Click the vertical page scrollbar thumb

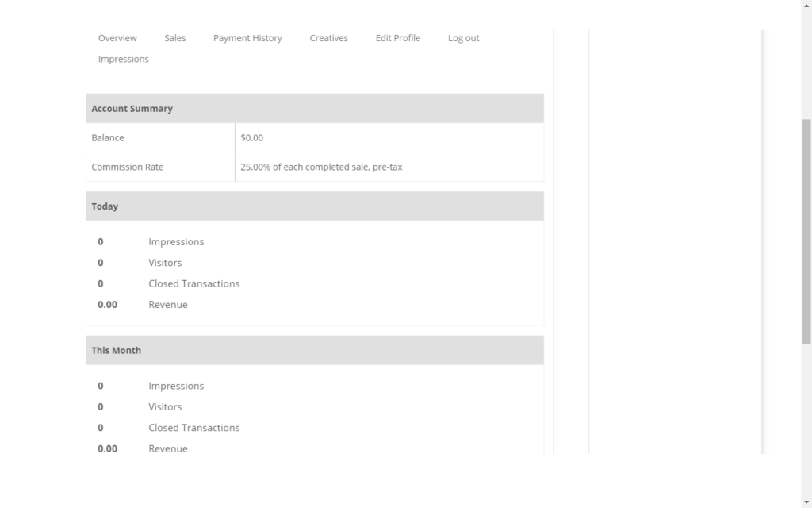click(806, 231)
